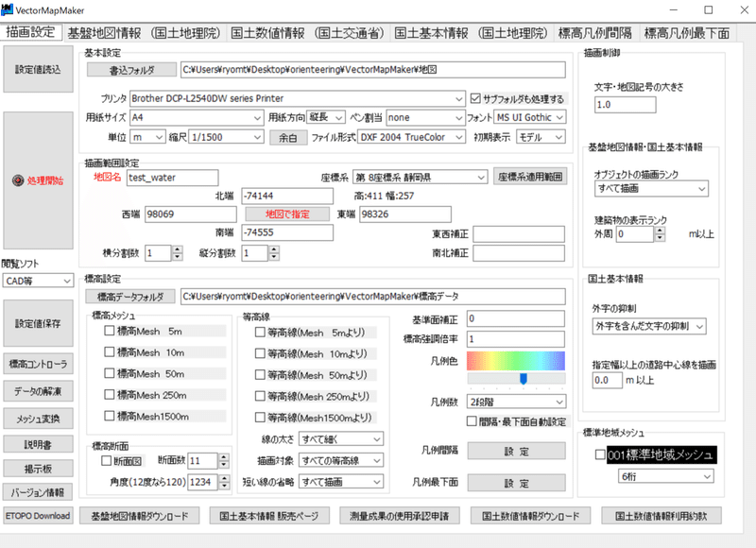Check 等高線(Mesh 10mより) option
This screenshot has height=548, width=756.
(260, 353)
